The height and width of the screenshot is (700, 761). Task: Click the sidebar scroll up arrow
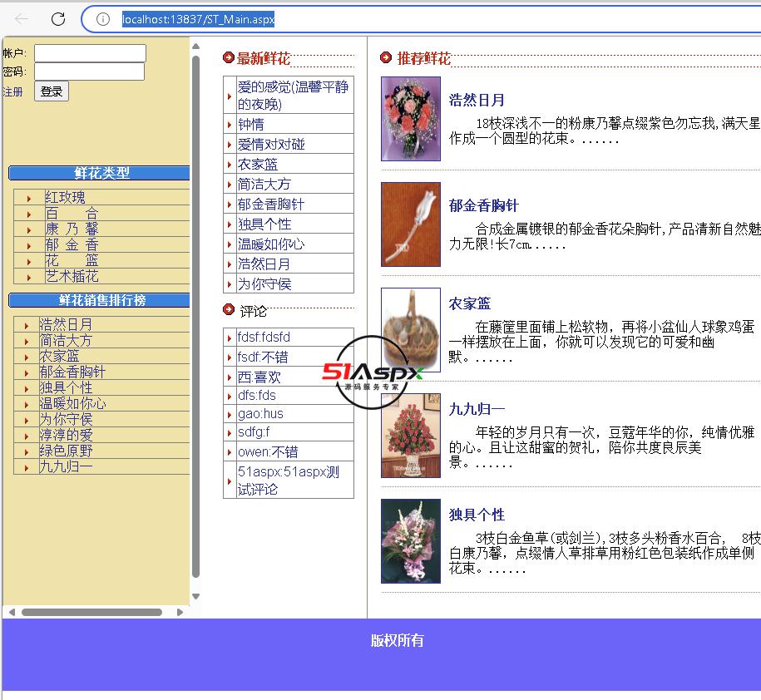195,47
